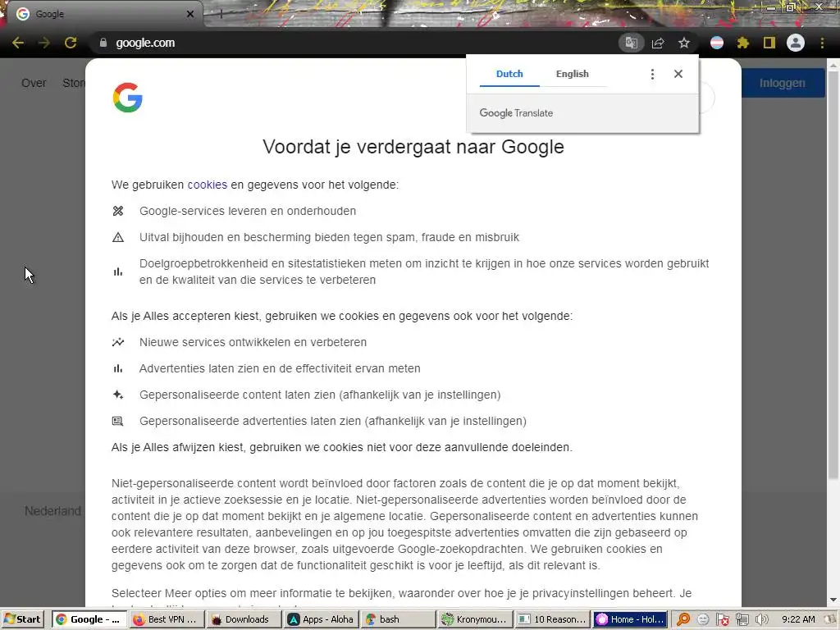Image resolution: width=840 pixels, height=630 pixels.
Task: Switch to Home - Hol taskbar item
Action: click(x=631, y=619)
